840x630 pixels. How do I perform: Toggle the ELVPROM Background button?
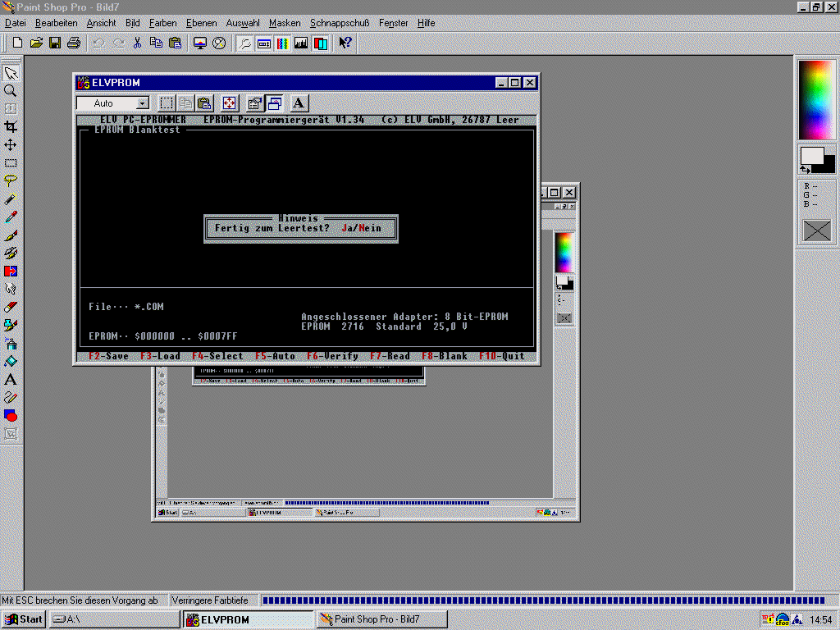point(275,103)
